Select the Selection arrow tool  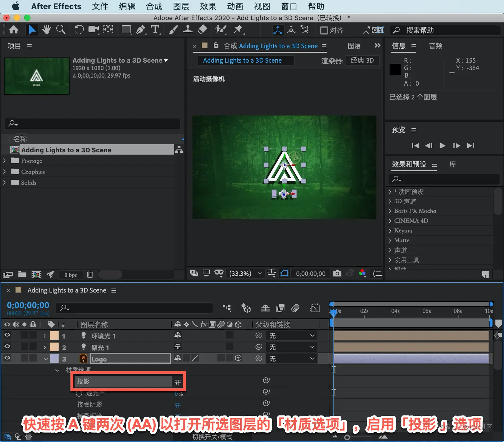(x=32, y=30)
